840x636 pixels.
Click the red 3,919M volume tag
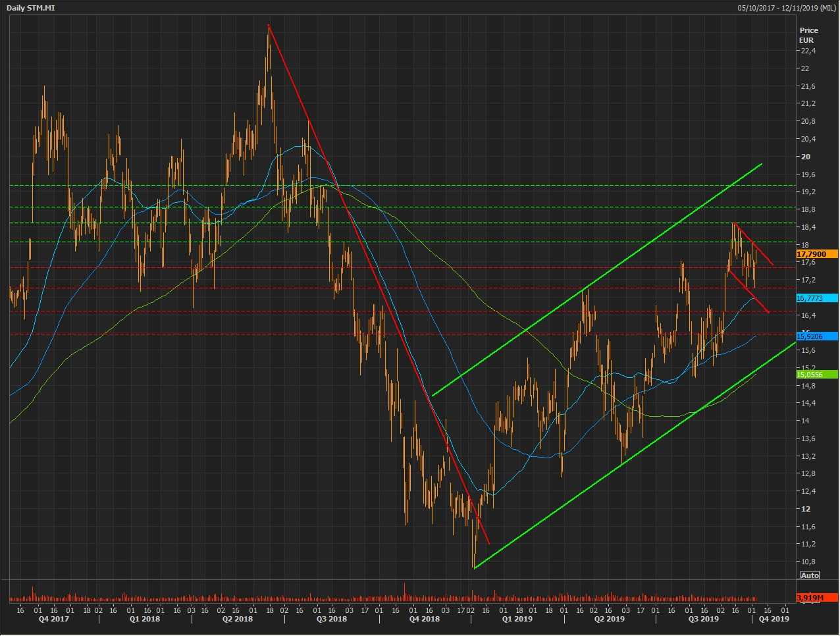(x=816, y=598)
